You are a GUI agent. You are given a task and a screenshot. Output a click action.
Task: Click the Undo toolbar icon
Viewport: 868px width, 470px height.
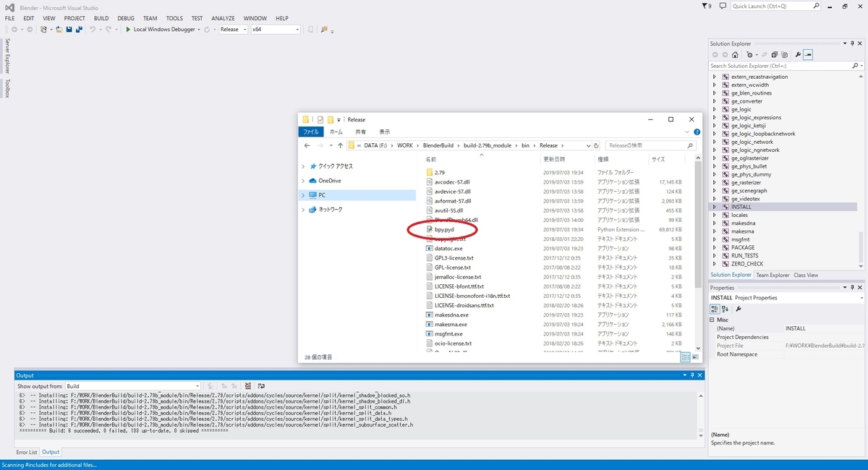(x=93, y=30)
